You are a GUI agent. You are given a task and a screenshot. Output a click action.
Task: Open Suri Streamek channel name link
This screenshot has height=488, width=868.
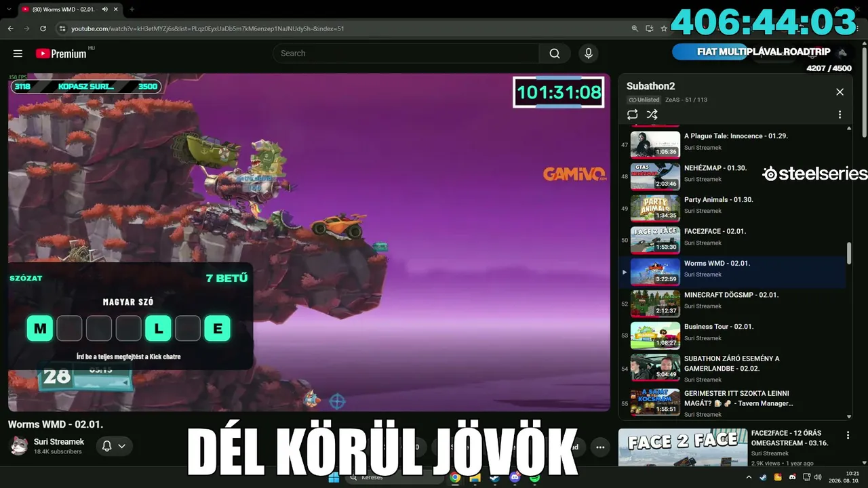(59, 441)
